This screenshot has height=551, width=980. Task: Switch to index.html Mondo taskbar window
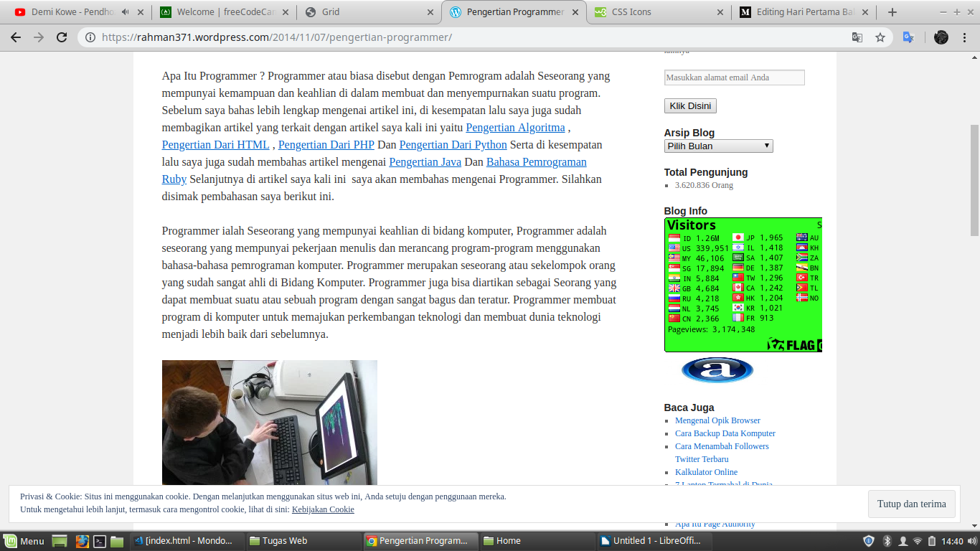tap(189, 541)
